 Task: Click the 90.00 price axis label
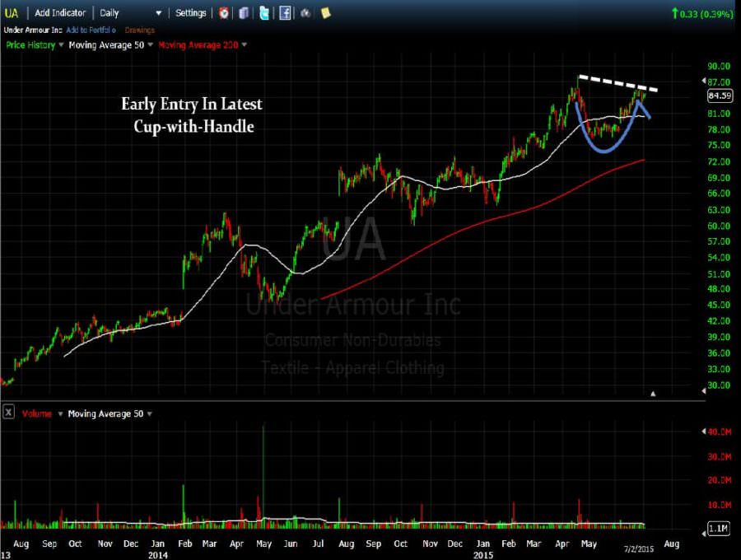pyautogui.click(x=719, y=66)
